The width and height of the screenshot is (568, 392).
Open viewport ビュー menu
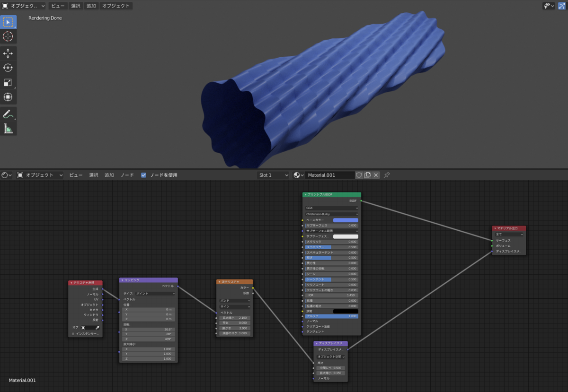[x=58, y=6]
